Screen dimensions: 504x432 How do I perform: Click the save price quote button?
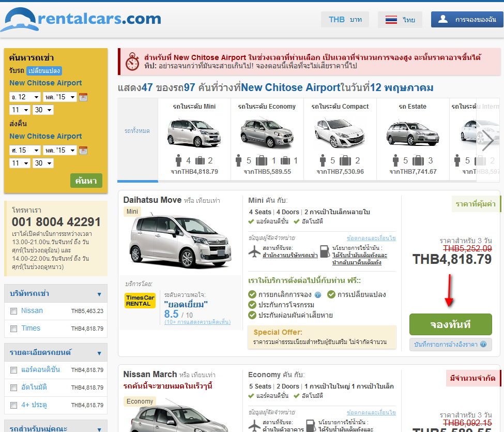pos(451,345)
